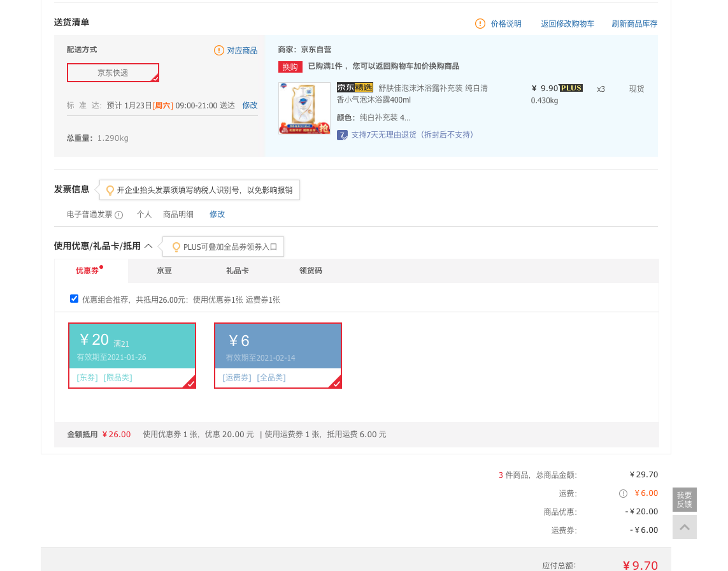This screenshot has width=728, height=571.
Task: Click the shower gel product thumbnail
Action: pos(304,108)
